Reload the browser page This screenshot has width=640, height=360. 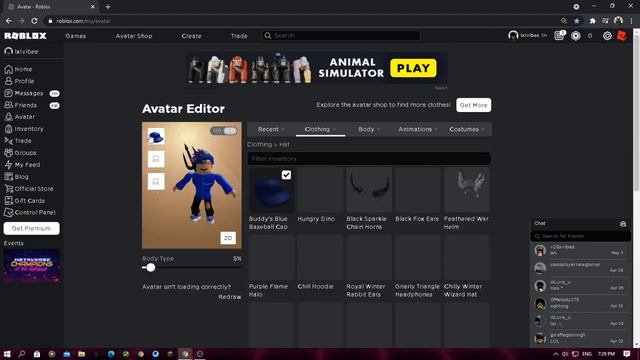coord(34,21)
